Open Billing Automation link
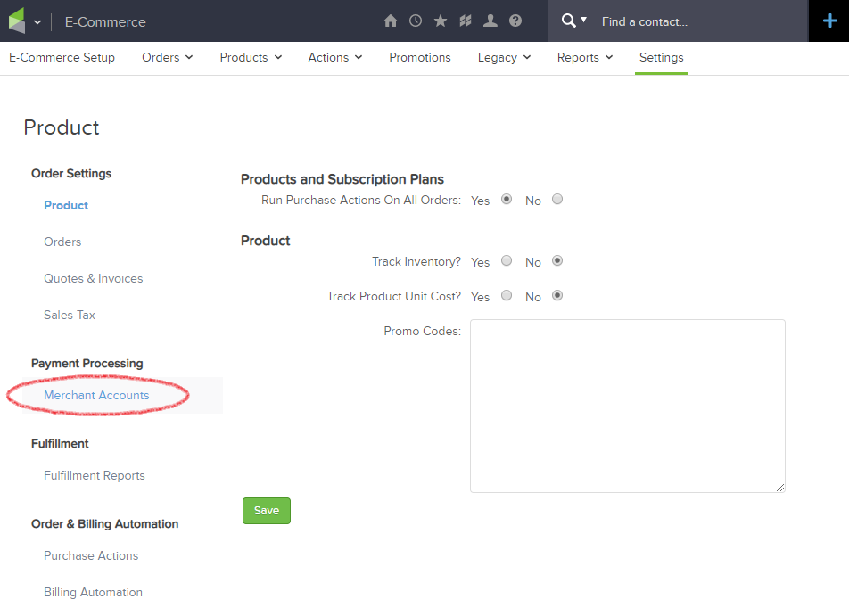Screen dimensions: 849x616 point(93,592)
